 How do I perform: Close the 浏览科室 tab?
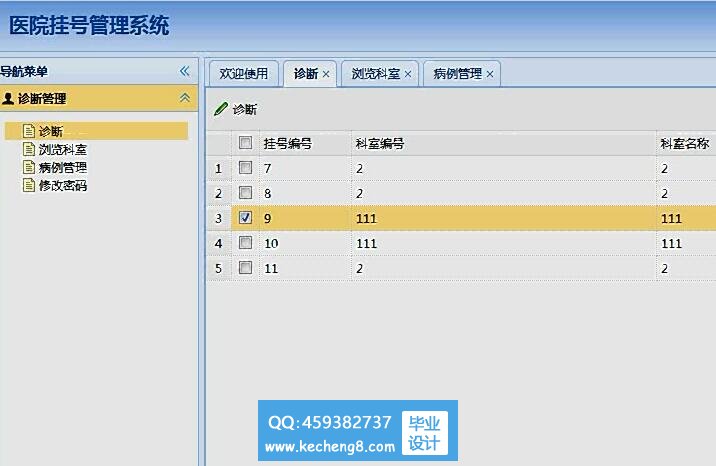tap(408, 74)
